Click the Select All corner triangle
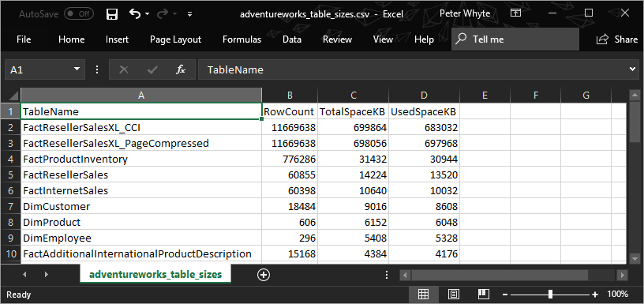This screenshot has width=644, height=304. click(x=13, y=96)
